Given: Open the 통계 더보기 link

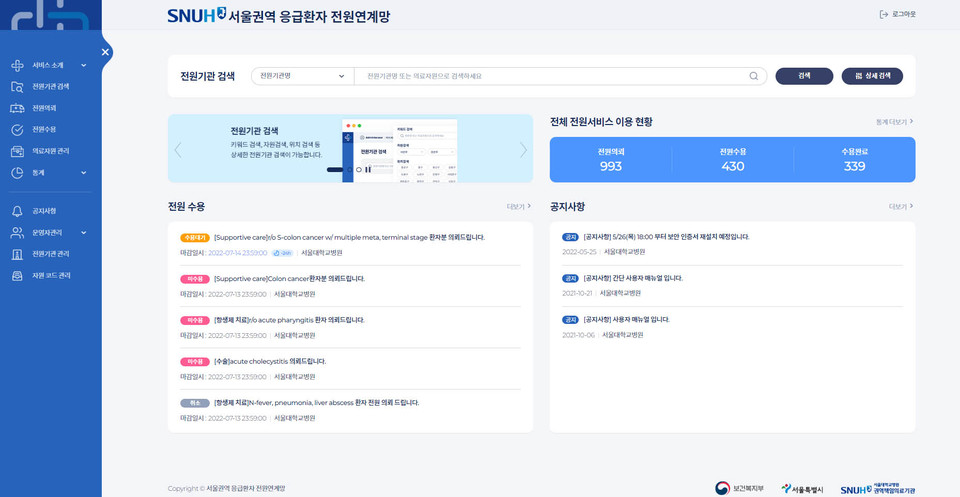Looking at the screenshot, I should tap(894, 122).
